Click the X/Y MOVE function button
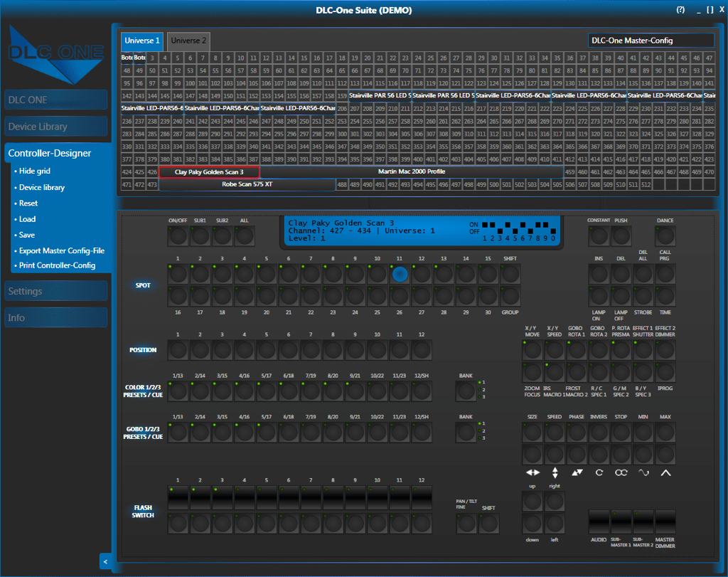728x577 pixels. click(532, 350)
